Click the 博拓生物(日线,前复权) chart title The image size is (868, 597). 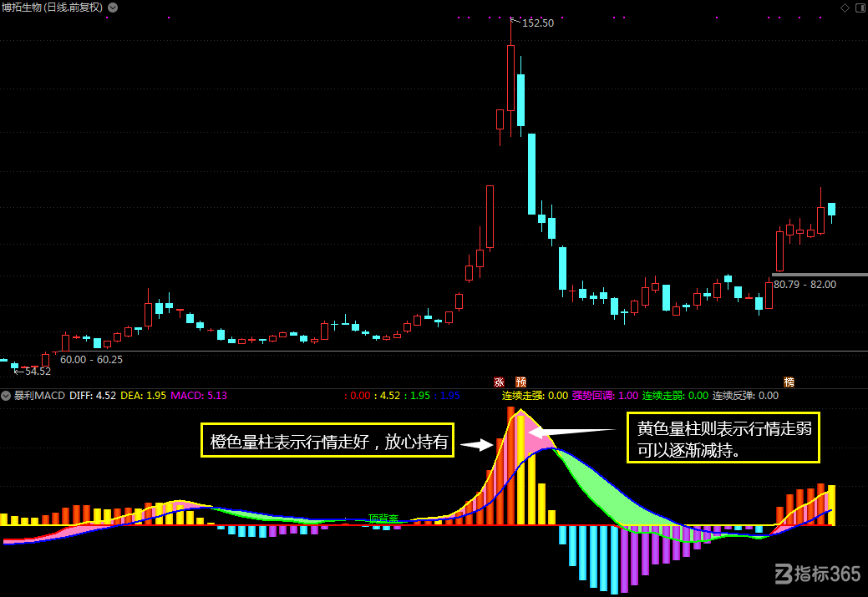pyautogui.click(x=52, y=8)
